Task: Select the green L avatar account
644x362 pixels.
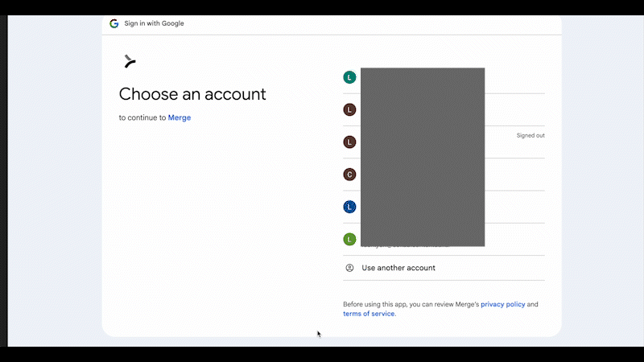Action: [349, 239]
